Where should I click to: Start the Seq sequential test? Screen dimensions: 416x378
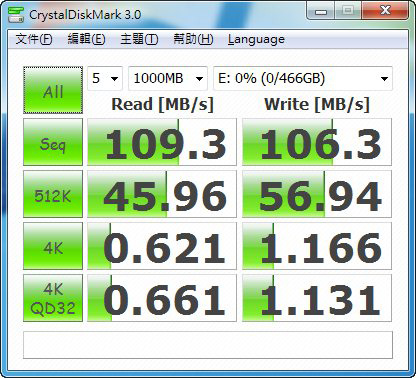53,142
